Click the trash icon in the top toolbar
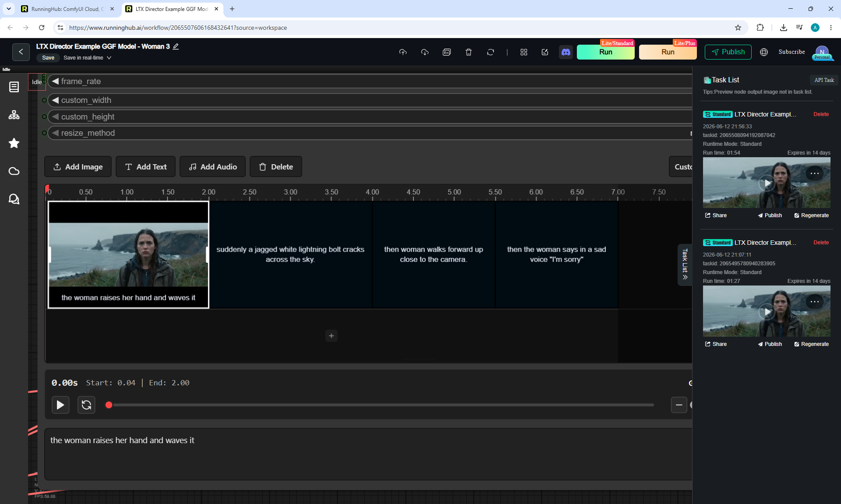Viewport: 841px width, 504px height. click(x=469, y=52)
